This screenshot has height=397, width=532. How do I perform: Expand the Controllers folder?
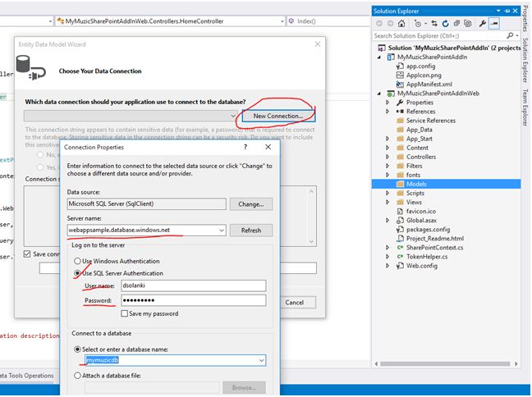click(x=388, y=157)
